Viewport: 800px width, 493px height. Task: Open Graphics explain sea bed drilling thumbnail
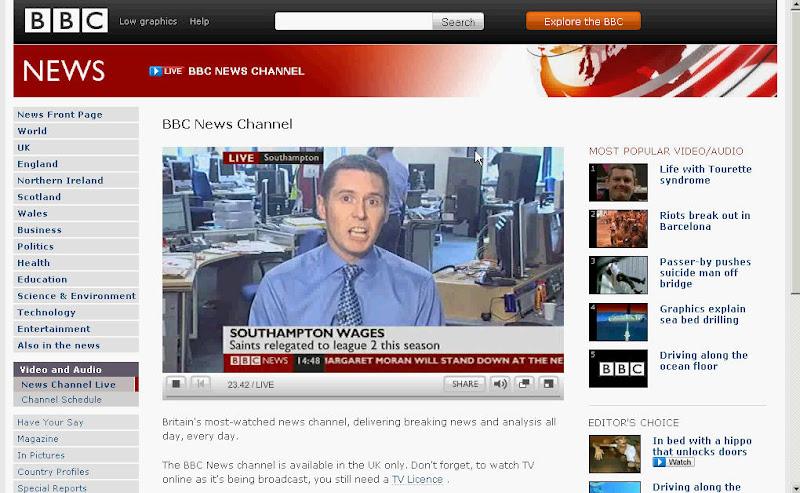tap(618, 322)
